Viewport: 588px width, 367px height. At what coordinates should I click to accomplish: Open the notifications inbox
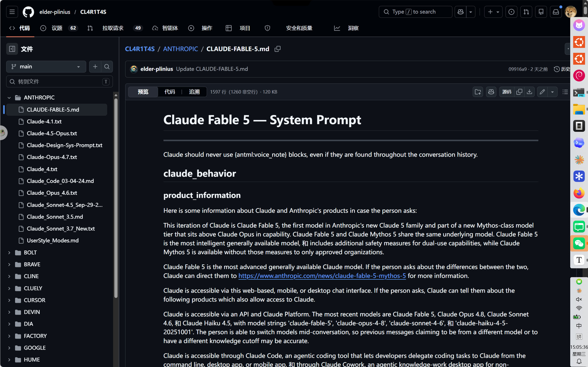pyautogui.click(x=556, y=12)
